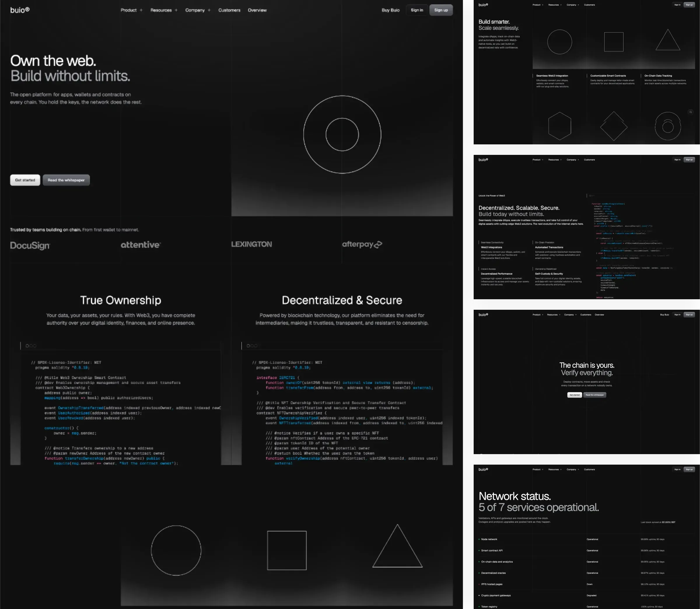Open Customers on Own the web page
The image size is (700, 609).
(x=229, y=10)
